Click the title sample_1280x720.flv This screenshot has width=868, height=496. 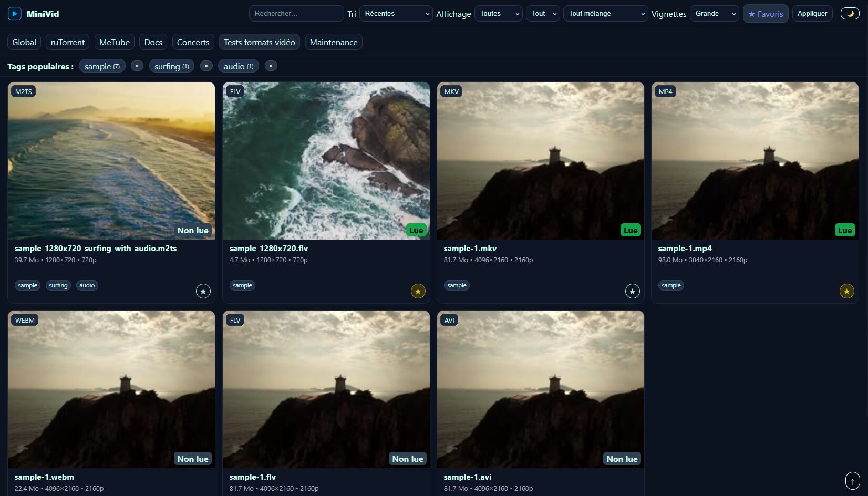[268, 249]
